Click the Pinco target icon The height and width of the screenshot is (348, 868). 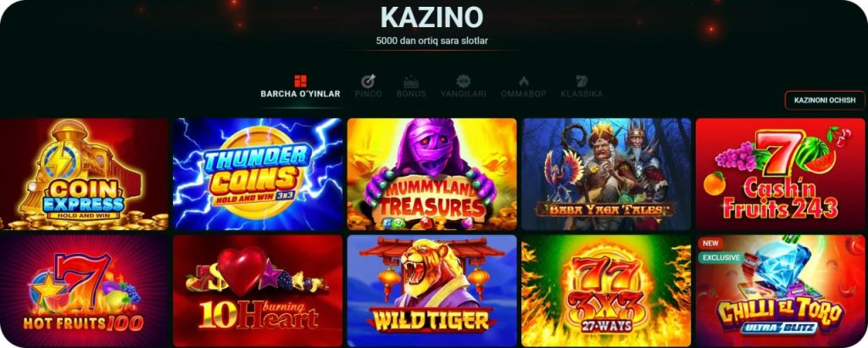(368, 81)
